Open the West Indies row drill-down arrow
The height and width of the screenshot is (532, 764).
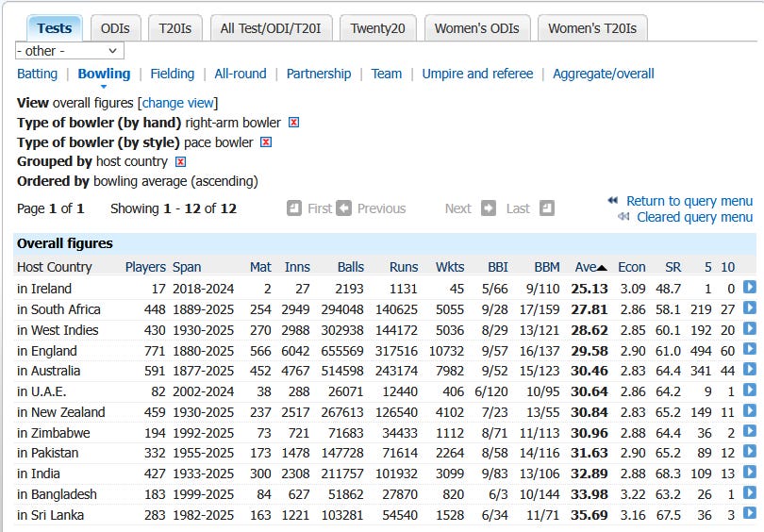(750, 328)
